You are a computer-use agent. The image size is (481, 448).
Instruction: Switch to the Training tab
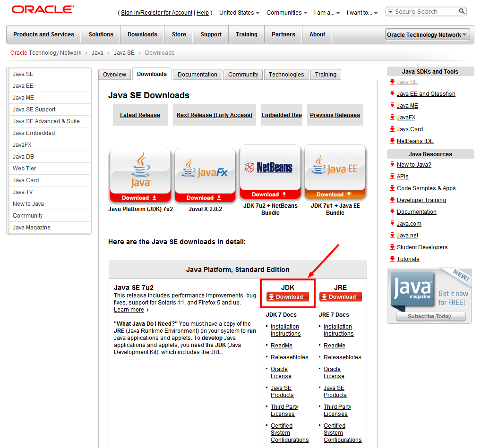pos(326,75)
